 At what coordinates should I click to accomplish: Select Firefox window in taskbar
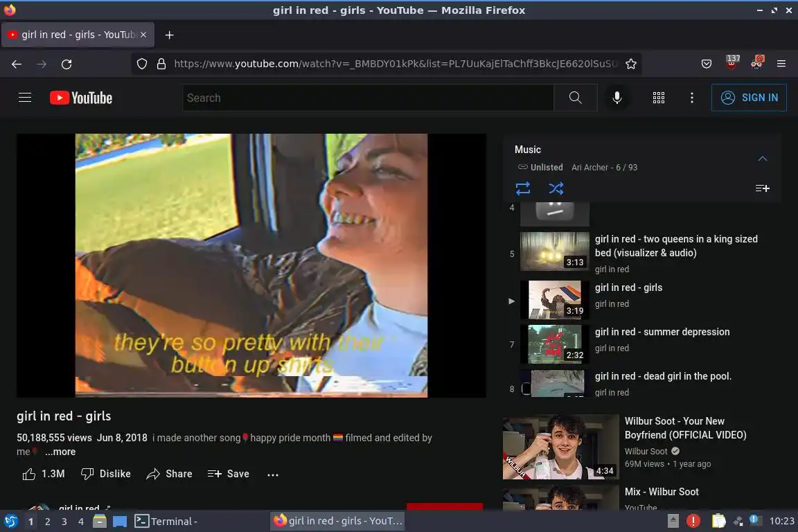[x=338, y=521]
